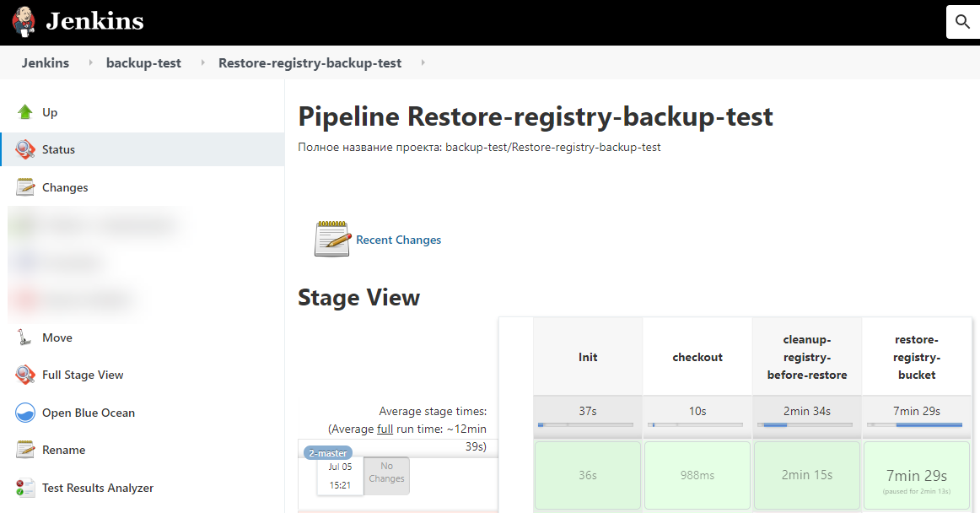The image size is (980, 513).
Task: Open Move in the sidebar
Action: (57, 337)
